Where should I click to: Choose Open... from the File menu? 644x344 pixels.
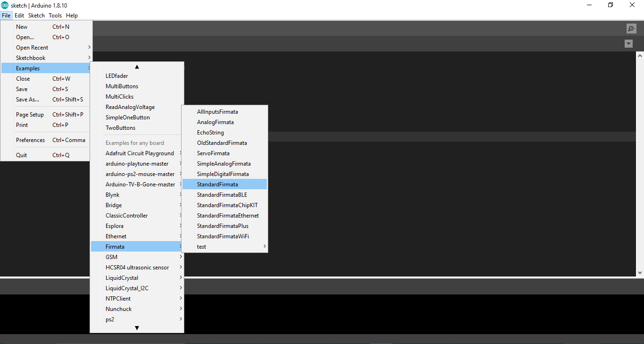(x=46, y=37)
